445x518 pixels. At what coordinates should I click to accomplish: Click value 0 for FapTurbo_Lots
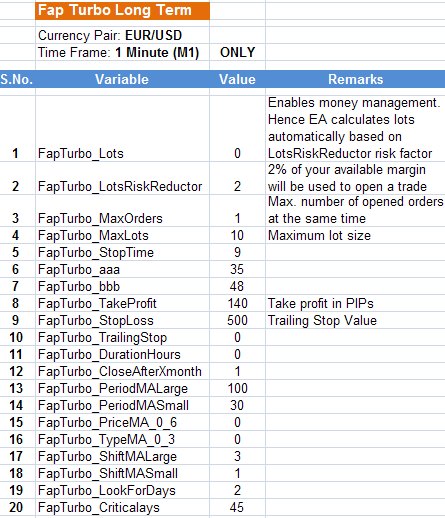click(x=237, y=129)
